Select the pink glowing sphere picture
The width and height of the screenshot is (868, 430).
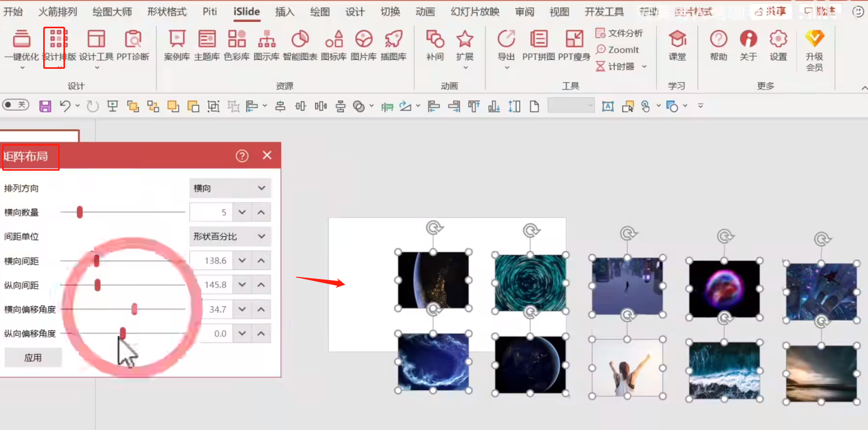pyautogui.click(x=724, y=289)
